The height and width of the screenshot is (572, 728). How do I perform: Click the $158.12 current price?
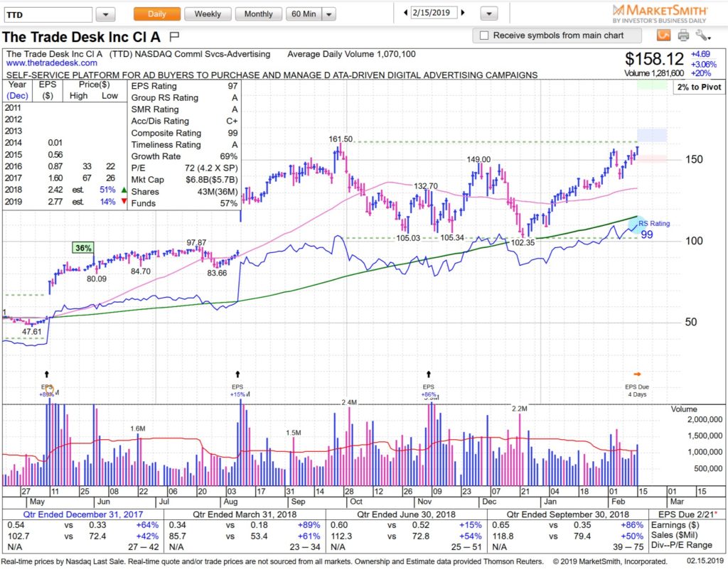tap(654, 59)
